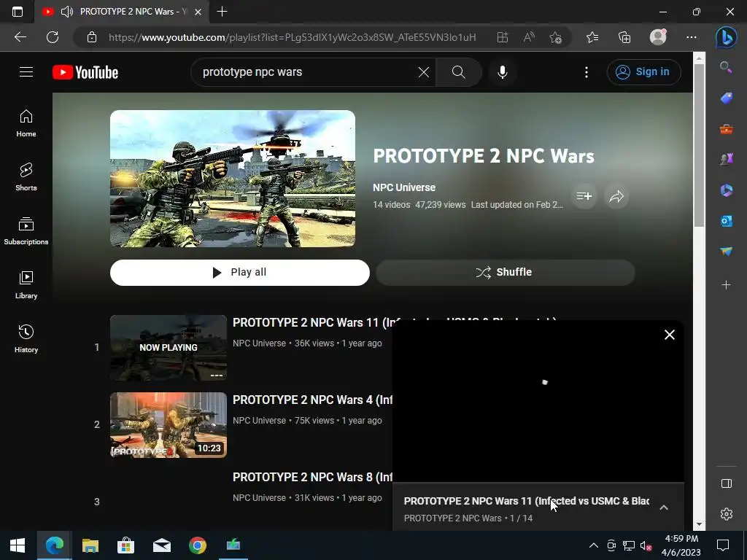Open a new browser tab

point(222,12)
